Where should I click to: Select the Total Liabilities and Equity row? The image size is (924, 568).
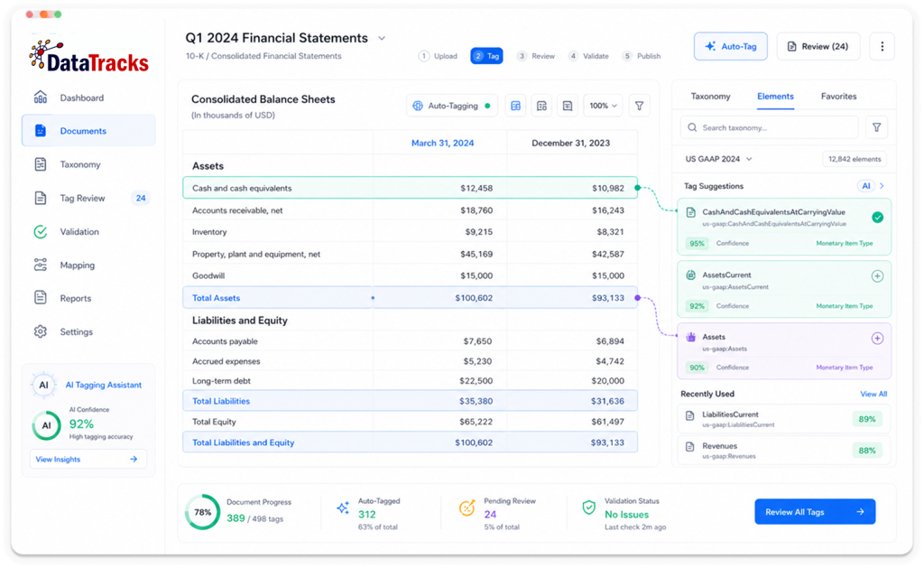pyautogui.click(x=411, y=442)
